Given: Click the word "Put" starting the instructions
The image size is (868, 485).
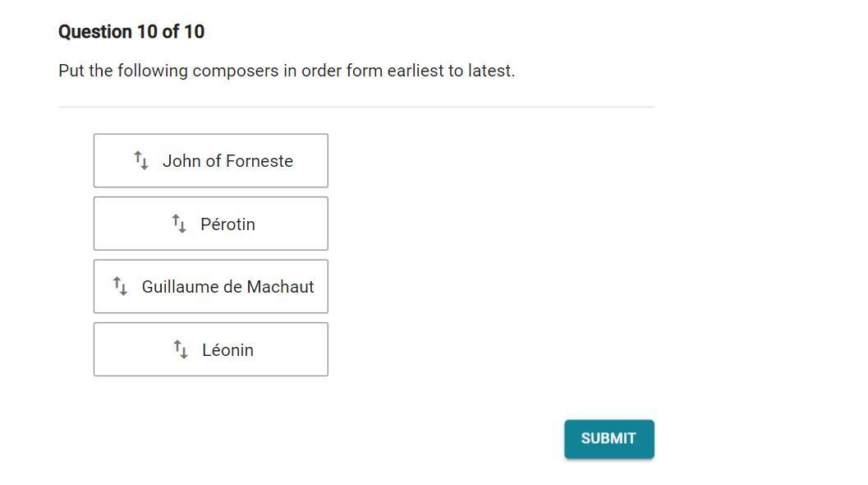Looking at the screenshot, I should 71,71.
